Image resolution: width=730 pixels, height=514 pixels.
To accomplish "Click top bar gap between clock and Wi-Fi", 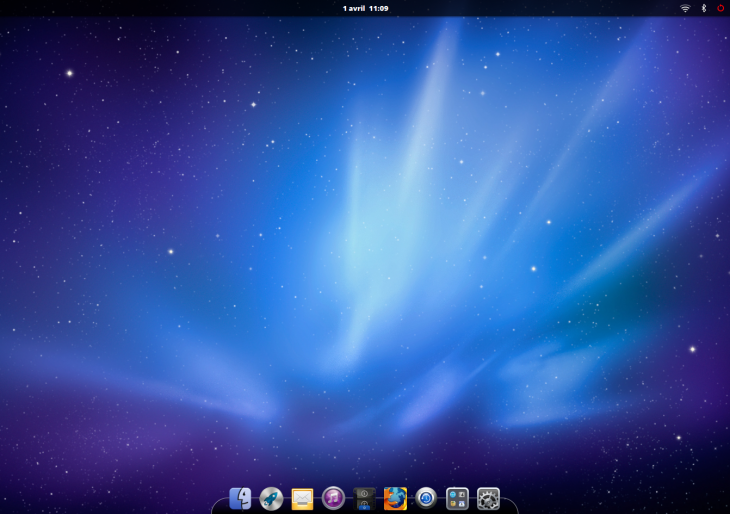I will click(x=530, y=8).
